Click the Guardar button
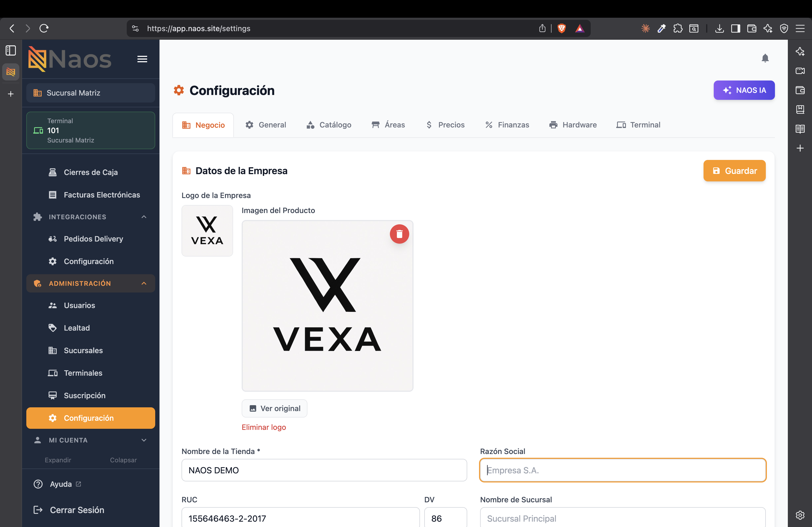 [x=734, y=170]
